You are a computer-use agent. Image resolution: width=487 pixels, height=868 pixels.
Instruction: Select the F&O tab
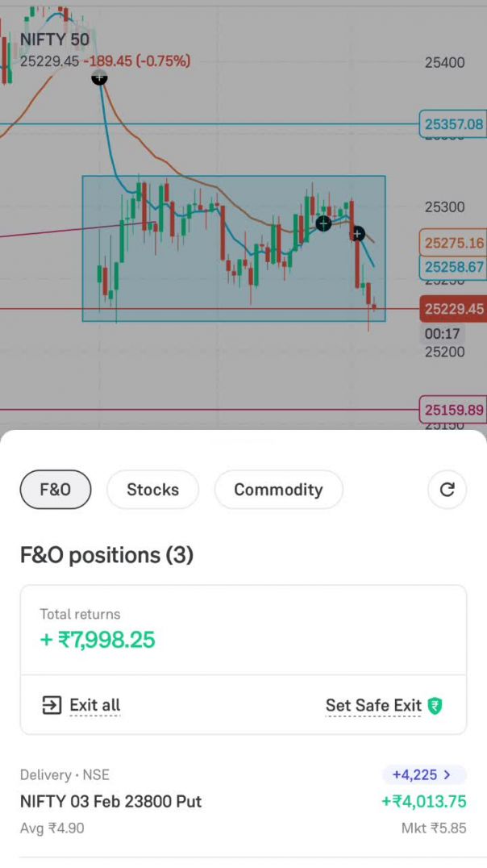point(56,490)
